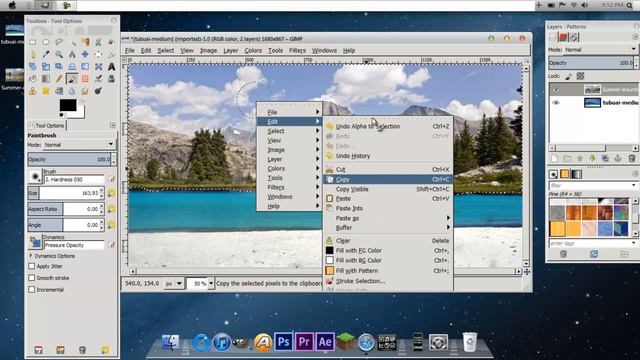This screenshot has height=360, width=640.
Task: Select the Eraser tool
Action: (x=85, y=79)
